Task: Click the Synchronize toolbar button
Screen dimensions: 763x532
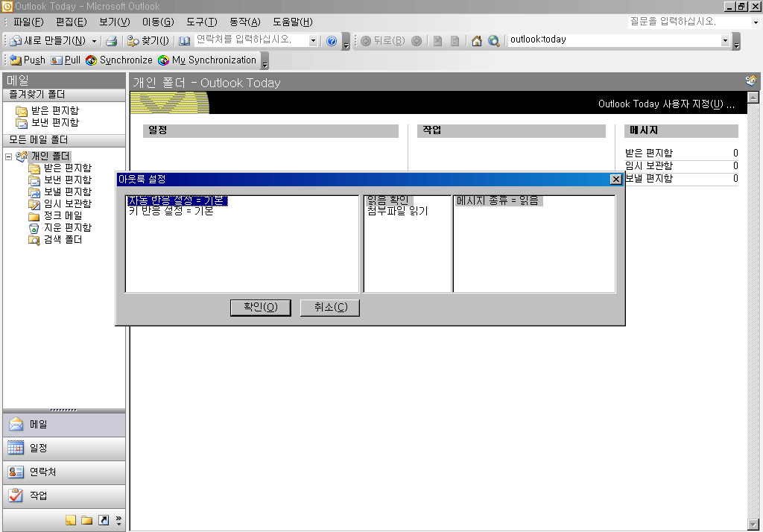Action: pos(118,60)
